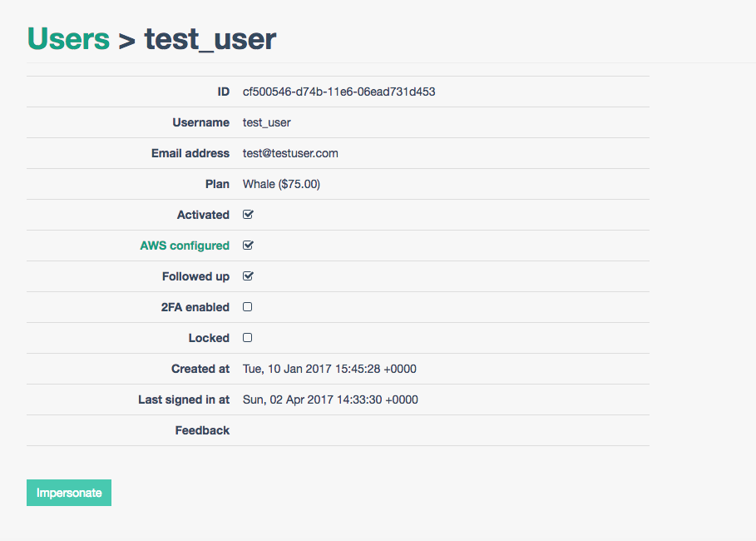Image resolution: width=756 pixels, height=541 pixels.
Task: Click the test_user value in the Username row
Action: click(x=266, y=122)
